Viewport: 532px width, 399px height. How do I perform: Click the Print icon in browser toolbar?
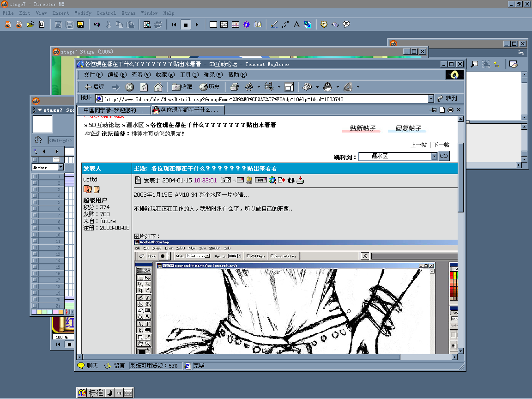pos(234,87)
